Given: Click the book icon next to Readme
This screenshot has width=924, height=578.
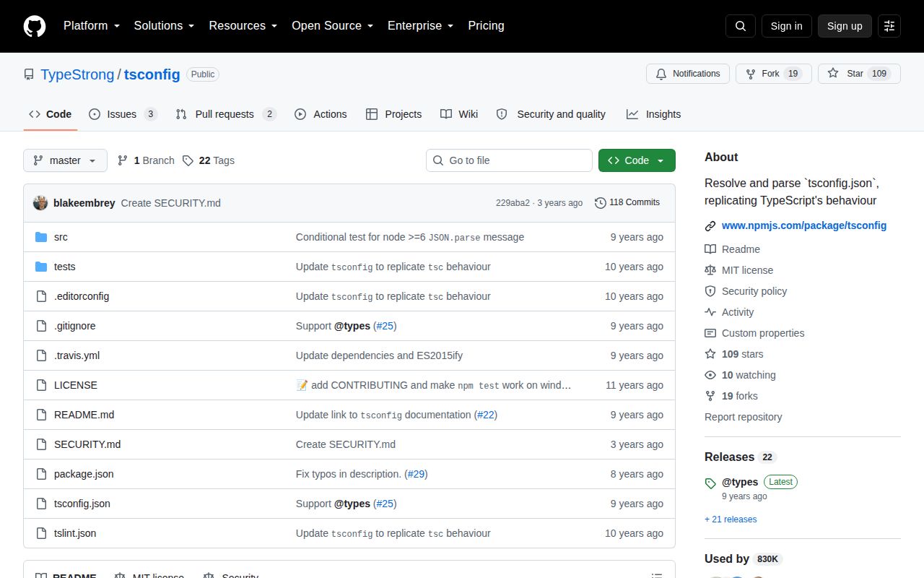Looking at the screenshot, I should pos(710,249).
